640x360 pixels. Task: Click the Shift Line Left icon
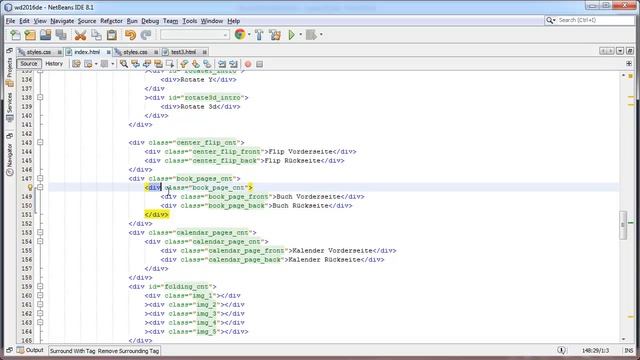click(222, 64)
